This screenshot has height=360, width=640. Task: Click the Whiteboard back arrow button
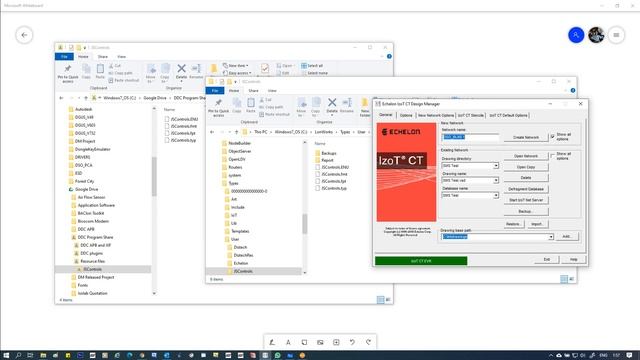click(x=24, y=35)
